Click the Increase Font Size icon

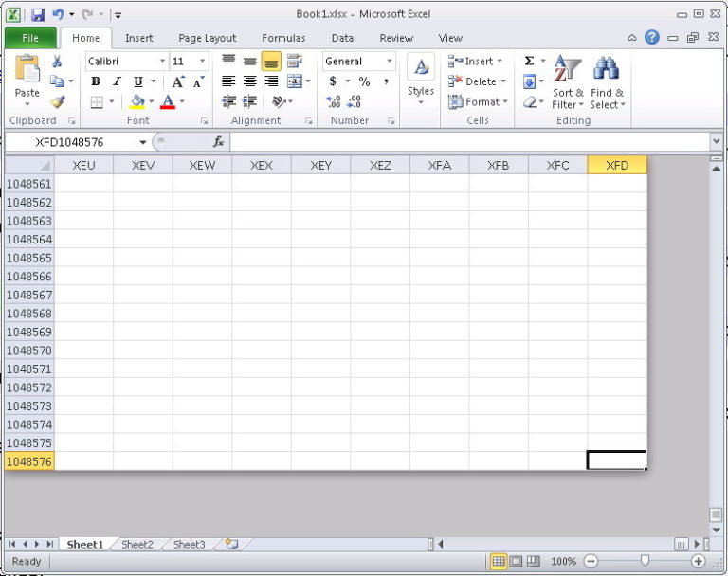click(x=178, y=81)
